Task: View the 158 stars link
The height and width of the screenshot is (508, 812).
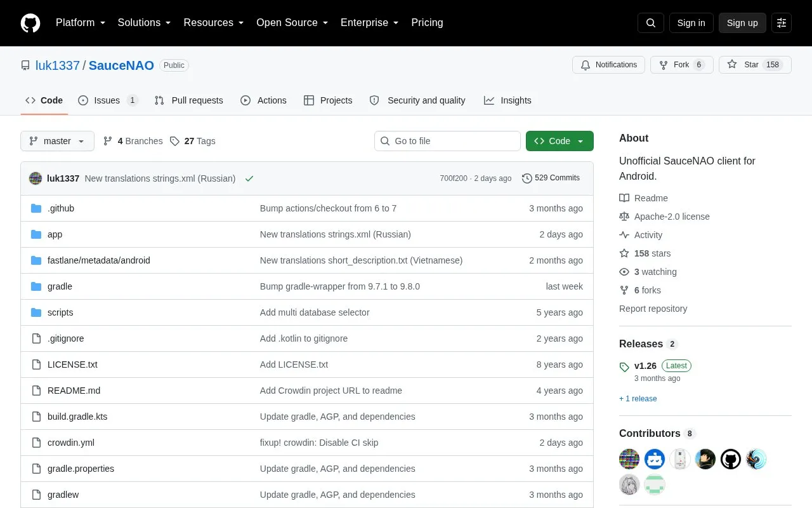Action: (x=645, y=253)
